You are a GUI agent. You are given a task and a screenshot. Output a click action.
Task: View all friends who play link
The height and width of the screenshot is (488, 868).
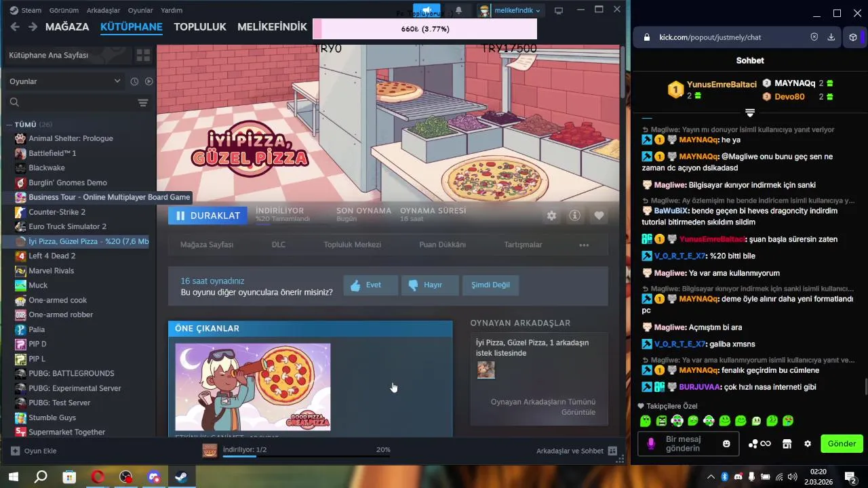(x=543, y=407)
